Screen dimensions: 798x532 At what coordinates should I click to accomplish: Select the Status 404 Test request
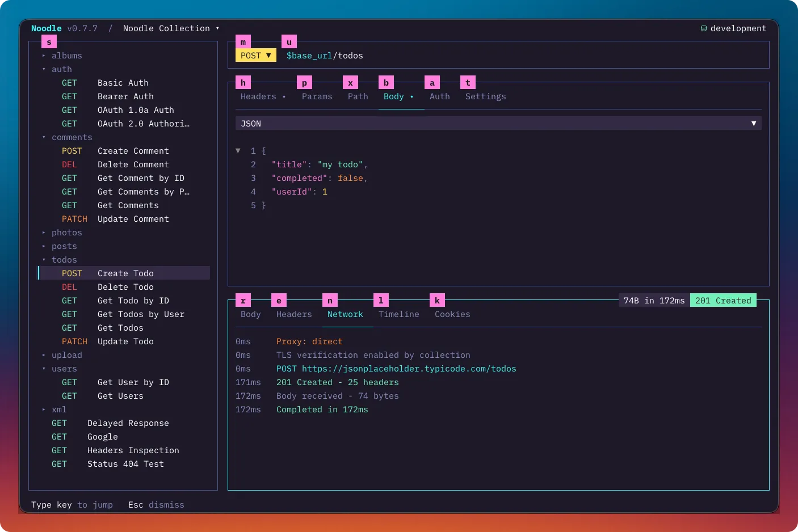point(124,464)
